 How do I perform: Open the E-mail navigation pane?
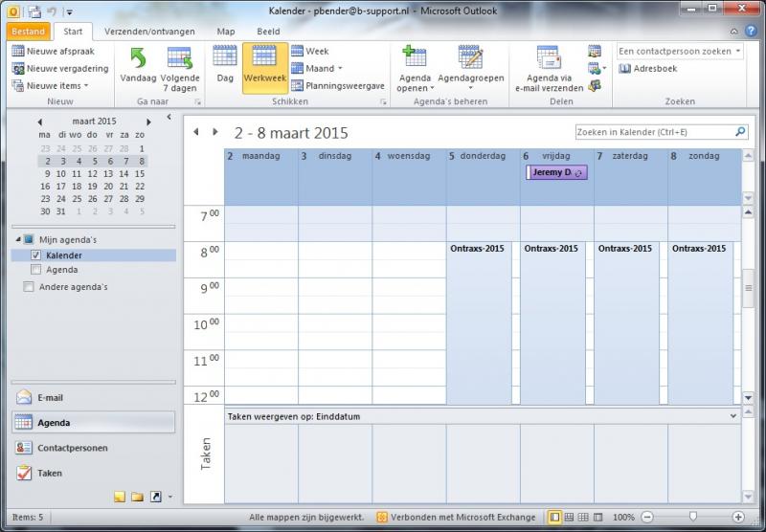[93, 398]
